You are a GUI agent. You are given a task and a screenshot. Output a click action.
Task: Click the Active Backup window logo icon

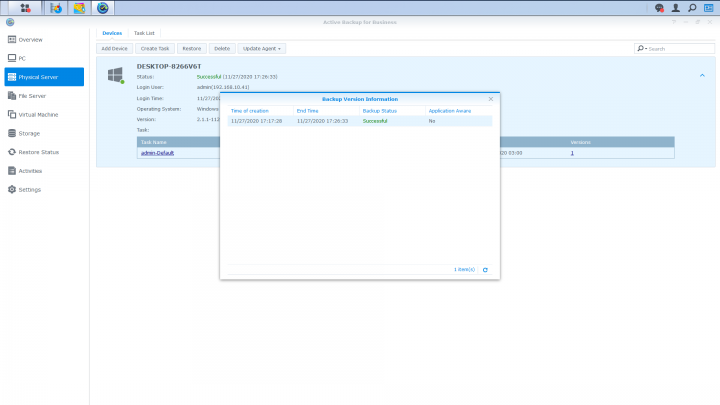coord(10,22)
